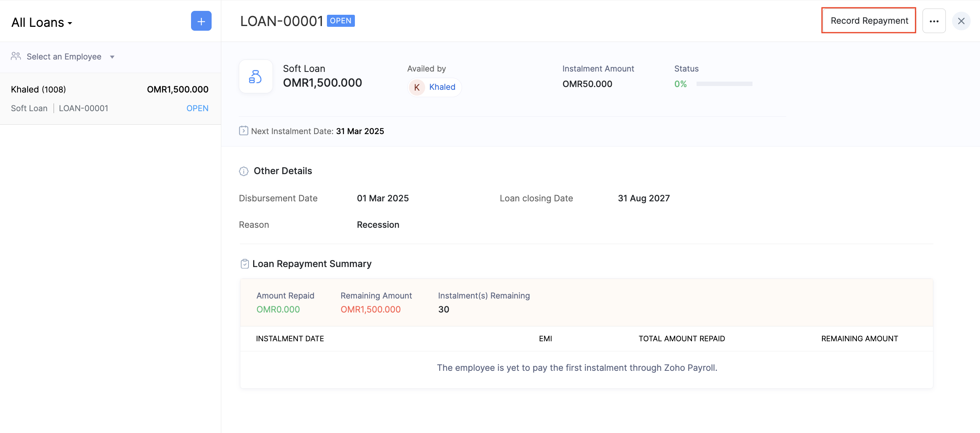Click INSTALMENT DATE column header
The width and height of the screenshot is (980, 433).
click(290, 339)
